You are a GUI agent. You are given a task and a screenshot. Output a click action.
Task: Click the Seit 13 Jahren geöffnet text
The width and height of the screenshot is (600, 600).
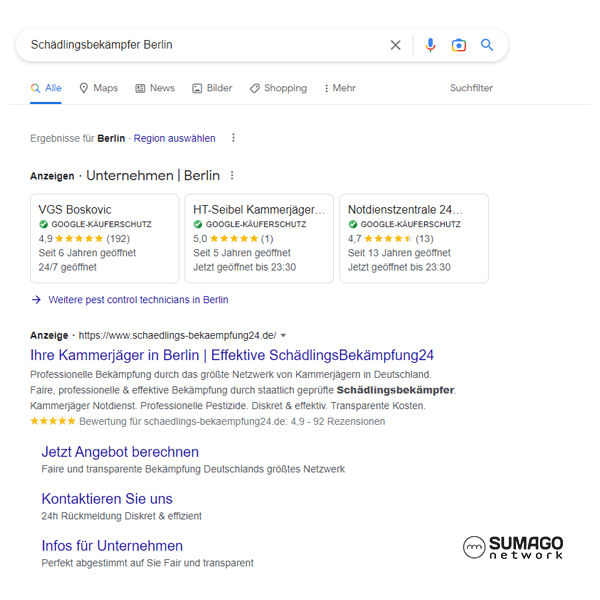tap(399, 253)
